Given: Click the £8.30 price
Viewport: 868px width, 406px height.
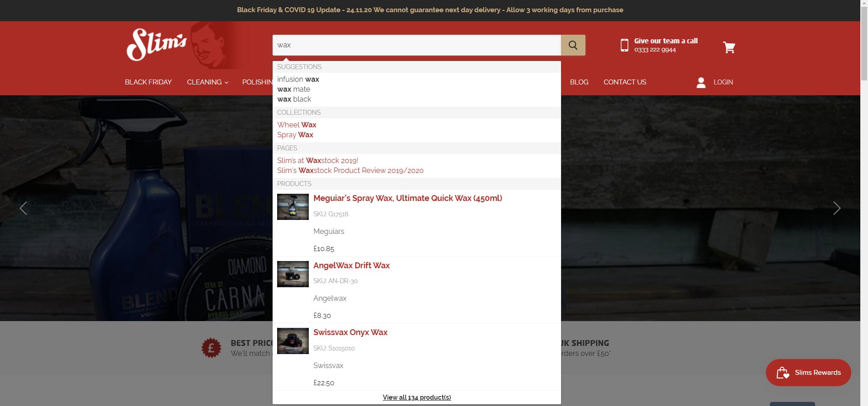Looking at the screenshot, I should tap(322, 315).
